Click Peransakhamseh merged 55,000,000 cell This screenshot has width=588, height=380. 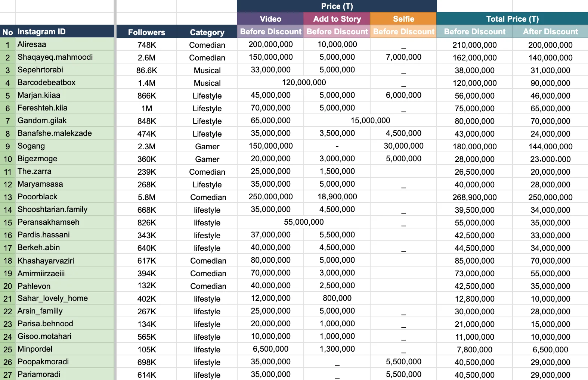click(x=304, y=222)
